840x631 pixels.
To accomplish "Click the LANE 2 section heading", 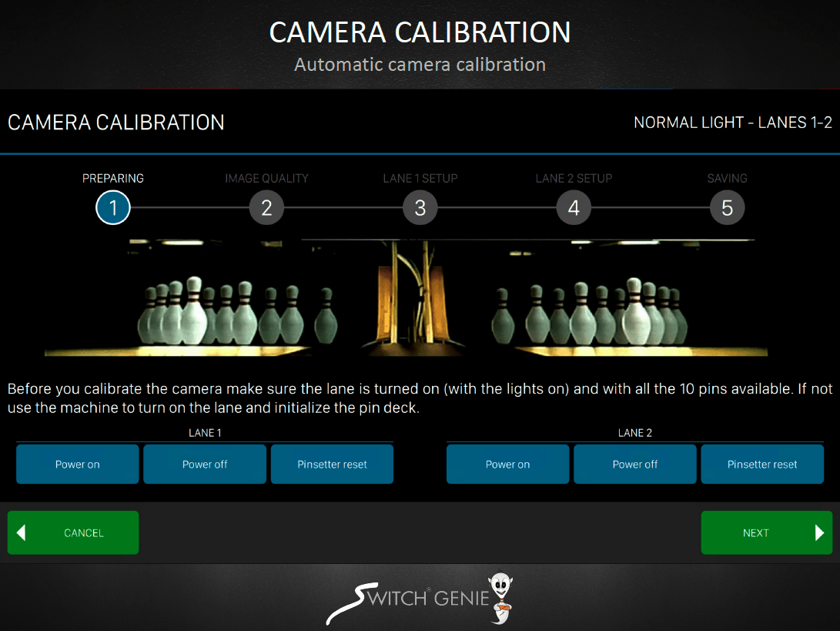I will (635, 433).
